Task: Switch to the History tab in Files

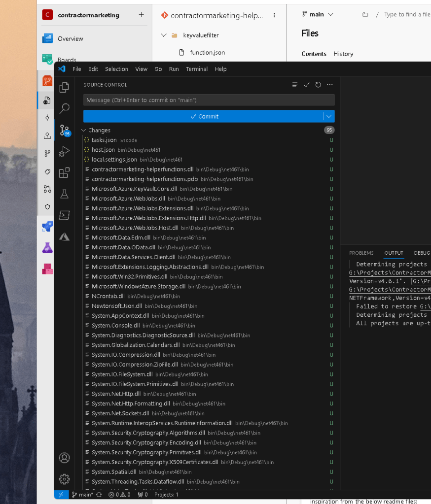Action: pyautogui.click(x=343, y=54)
